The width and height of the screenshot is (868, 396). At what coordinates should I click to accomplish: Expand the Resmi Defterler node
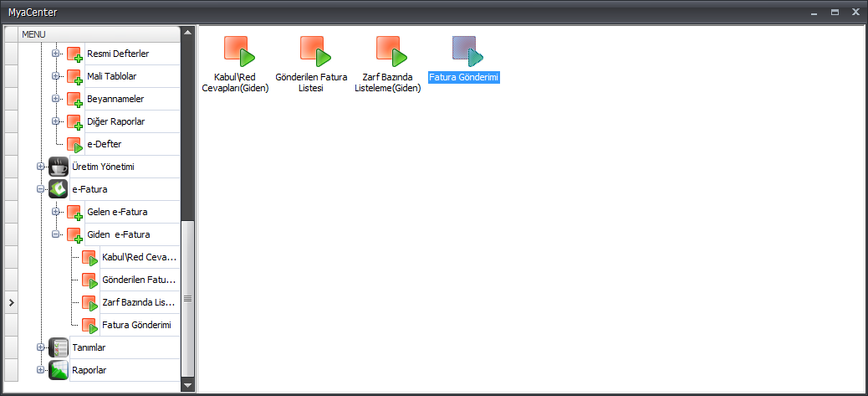point(55,54)
